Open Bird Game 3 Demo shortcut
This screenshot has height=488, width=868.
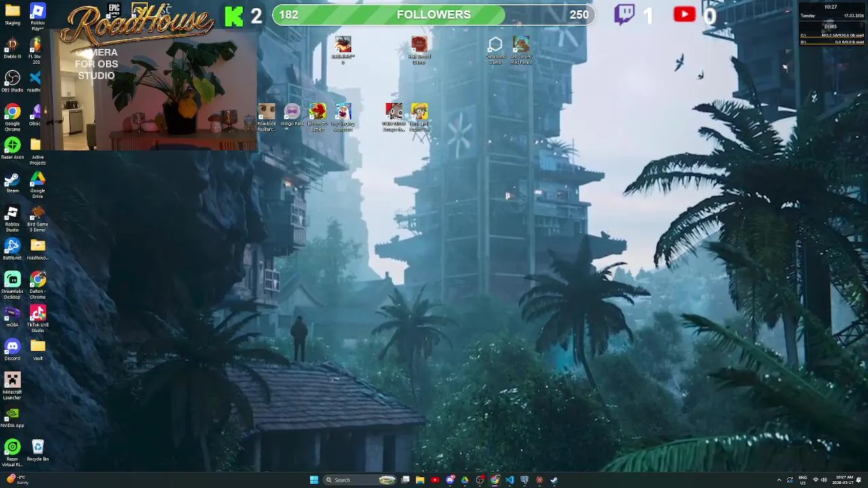37,219
